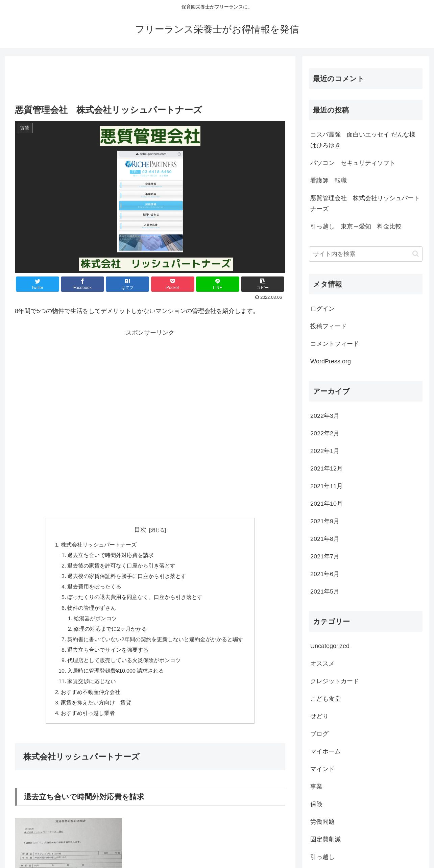The height and width of the screenshot is (868, 434).
Task: Jump to 退去費用をぼったくる section
Action: click(x=94, y=587)
